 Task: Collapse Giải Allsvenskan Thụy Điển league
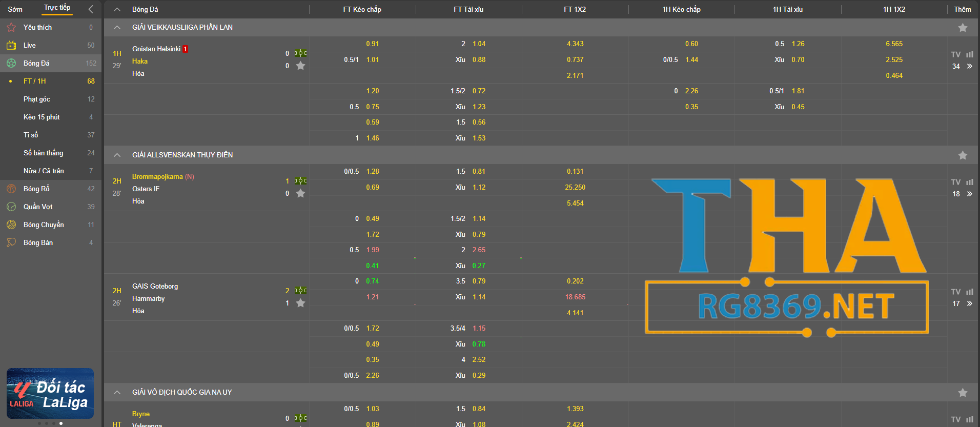(117, 155)
